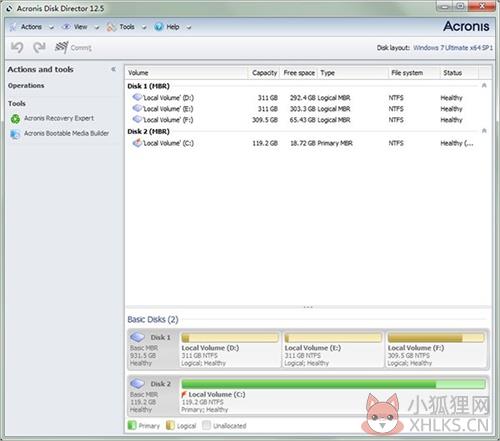This screenshot has width=500, height=441.
Task: Click 292.4 GB free space value
Action: (303, 98)
